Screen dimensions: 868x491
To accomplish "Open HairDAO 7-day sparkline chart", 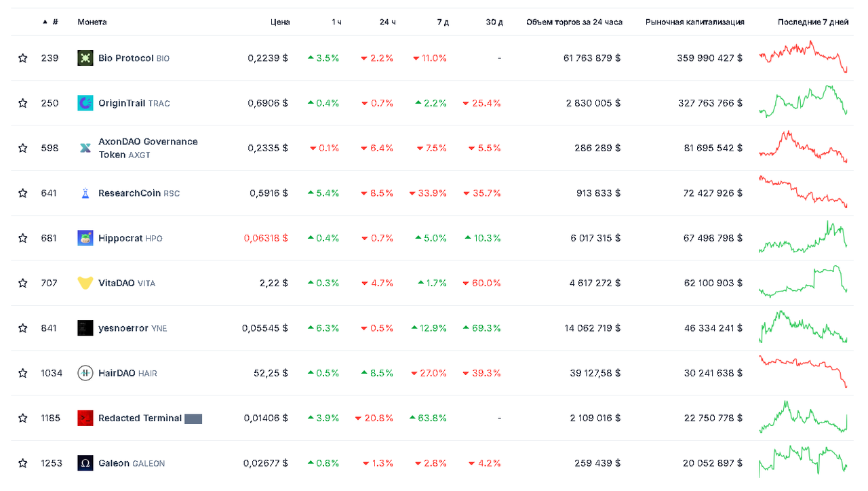I will tap(803, 372).
